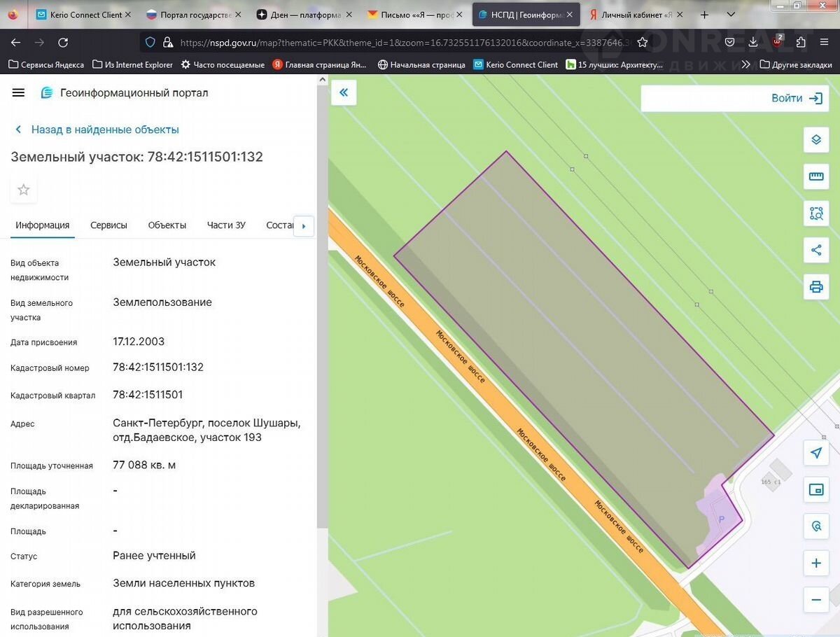This screenshot has height=637, width=840.
Task: Center map on my location arrow
Action: pos(815,453)
